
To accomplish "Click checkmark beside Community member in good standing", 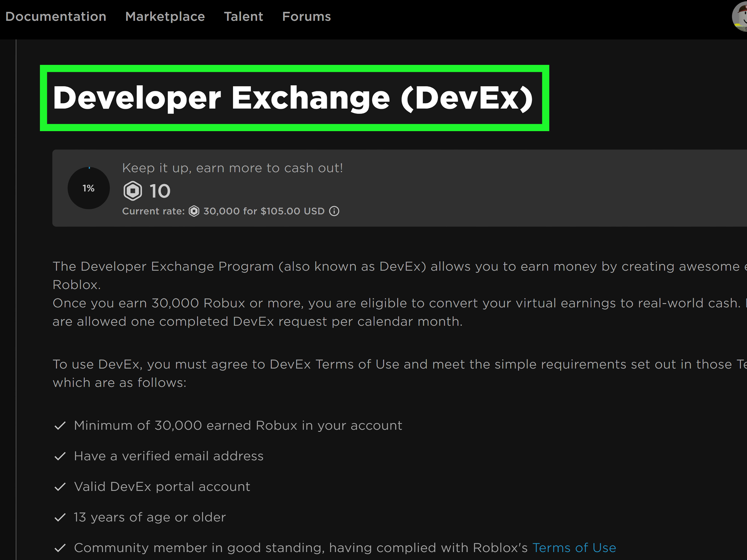I will click(x=60, y=548).
